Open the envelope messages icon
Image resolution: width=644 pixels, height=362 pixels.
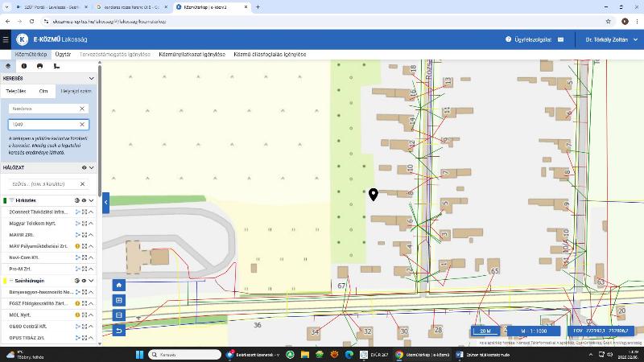click(560, 39)
